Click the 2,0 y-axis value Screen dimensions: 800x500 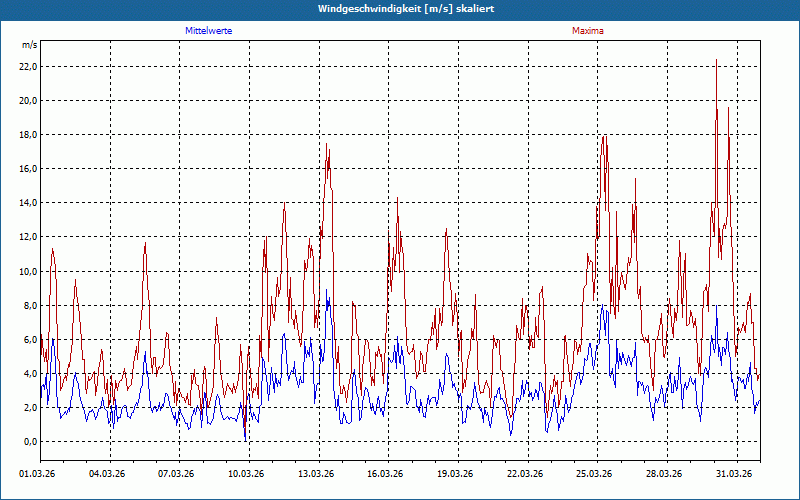(30, 408)
